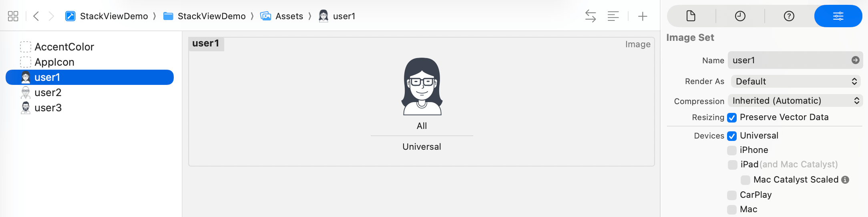Image resolution: width=868 pixels, height=217 pixels.
Task: Add a new editor with plus icon
Action: (x=643, y=16)
